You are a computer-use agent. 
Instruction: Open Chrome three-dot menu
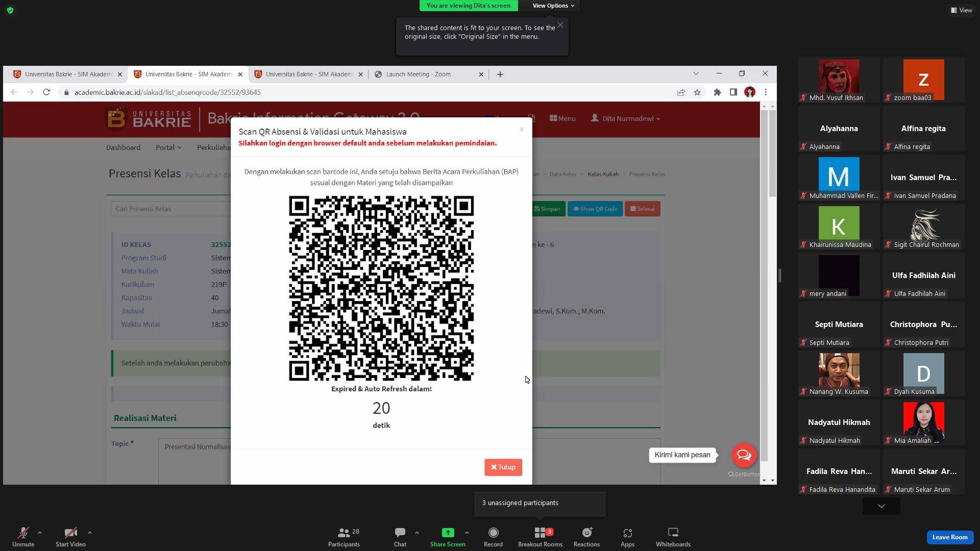tap(766, 92)
